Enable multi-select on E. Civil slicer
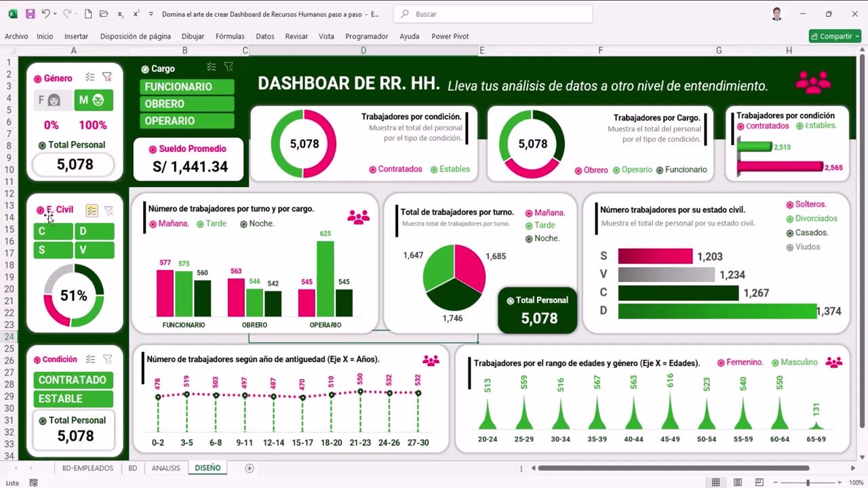 tap(92, 211)
